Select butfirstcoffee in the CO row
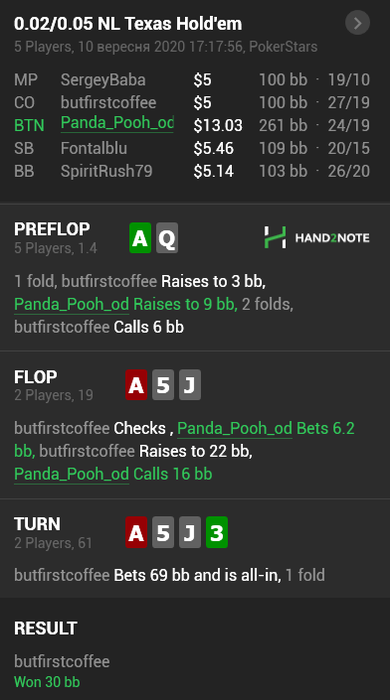The width and height of the screenshot is (390, 700). tap(108, 103)
